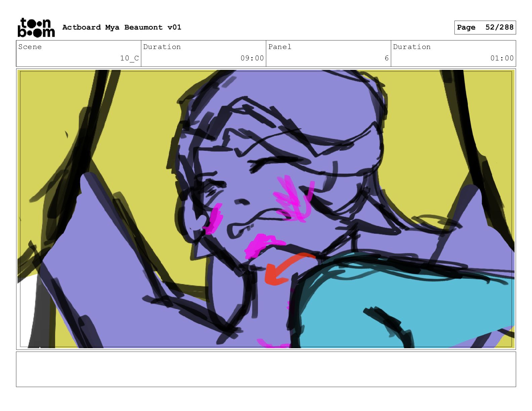Viewport: 532px width, 411px height.
Task: Click the 'Duration' label beside Scene
Action: 162,47
